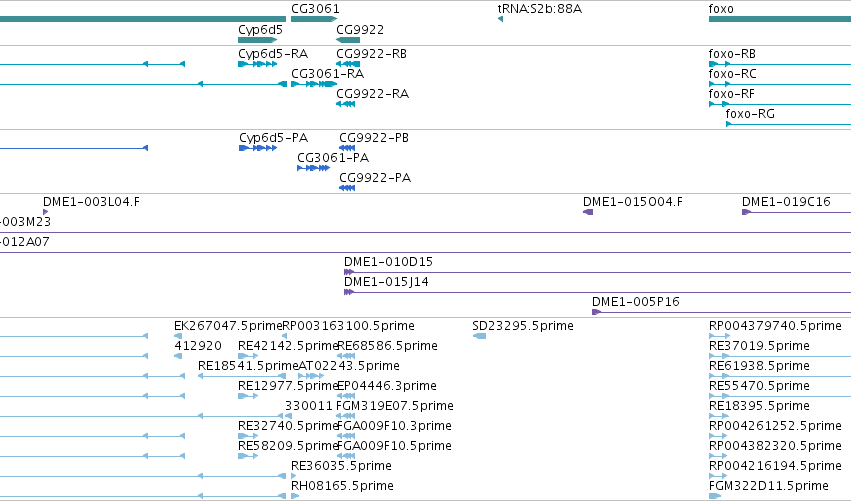Image resolution: width=851 pixels, height=501 pixels.
Task: Select the foxo-RG transcript label
Action: [x=750, y=114]
